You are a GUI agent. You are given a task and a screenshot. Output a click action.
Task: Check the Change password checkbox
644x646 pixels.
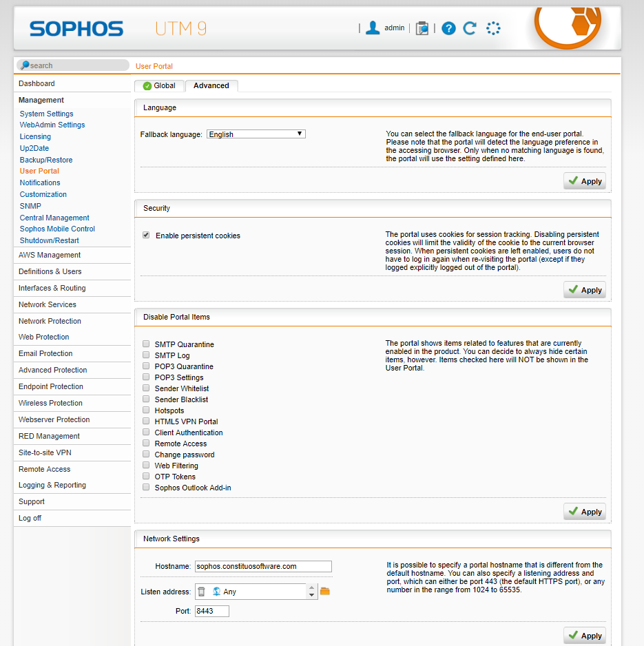(x=146, y=454)
